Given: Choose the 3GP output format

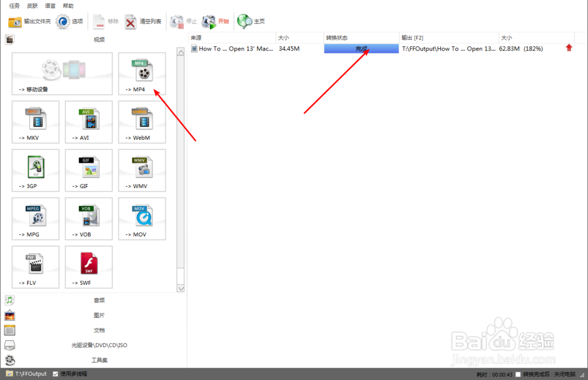Looking at the screenshot, I should (x=36, y=170).
